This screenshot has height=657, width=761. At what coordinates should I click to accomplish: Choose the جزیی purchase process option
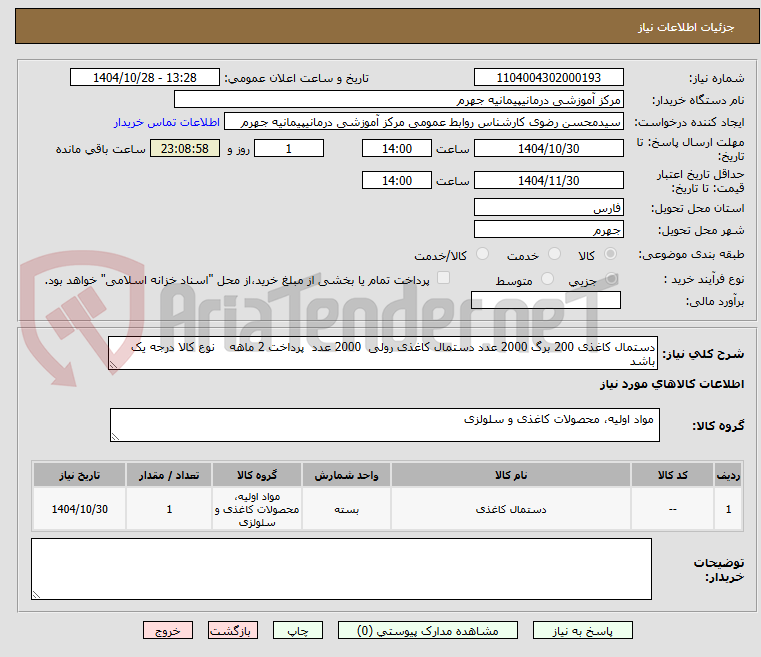612,279
